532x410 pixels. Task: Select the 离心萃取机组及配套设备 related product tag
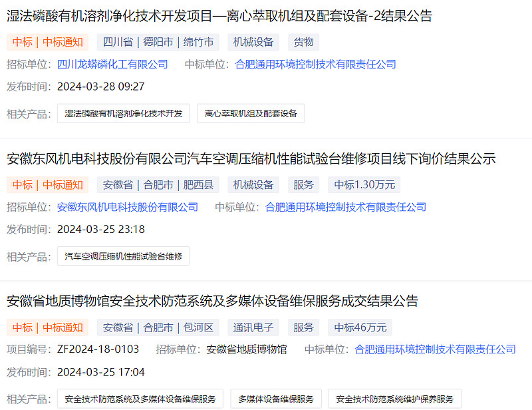tap(251, 113)
